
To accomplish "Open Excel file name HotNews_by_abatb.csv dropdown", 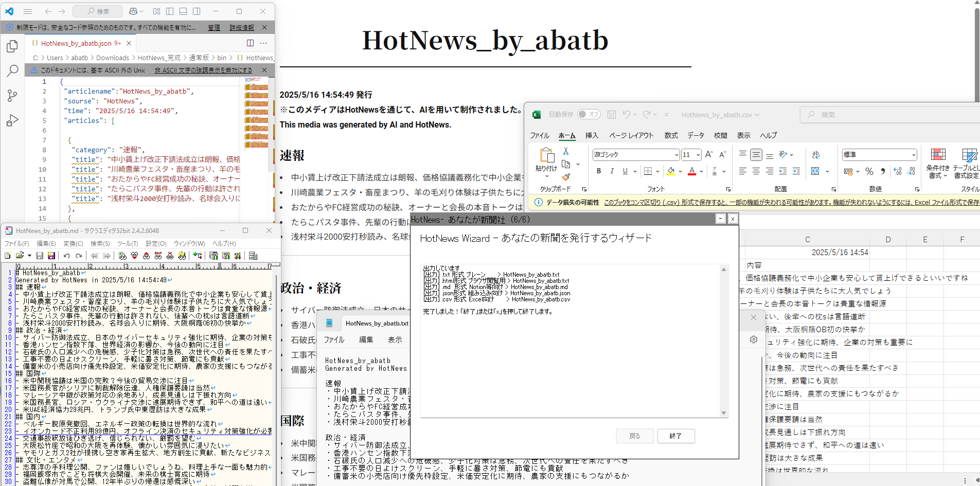I will (x=720, y=115).
